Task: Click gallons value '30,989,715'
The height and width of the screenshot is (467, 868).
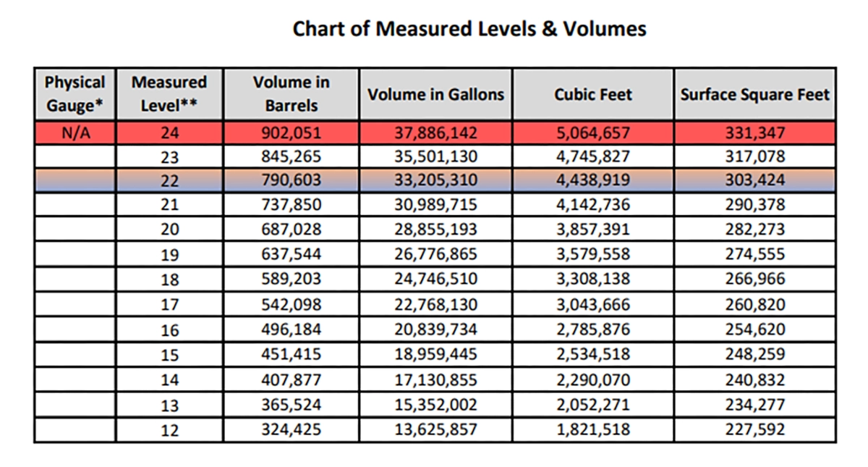Action: 435,205
